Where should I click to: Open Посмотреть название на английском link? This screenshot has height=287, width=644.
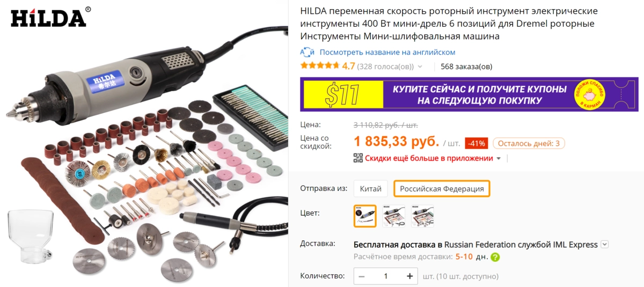click(387, 52)
